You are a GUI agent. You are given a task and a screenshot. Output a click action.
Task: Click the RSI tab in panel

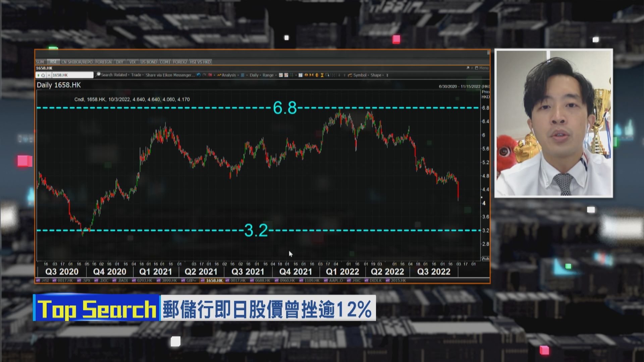point(53,61)
